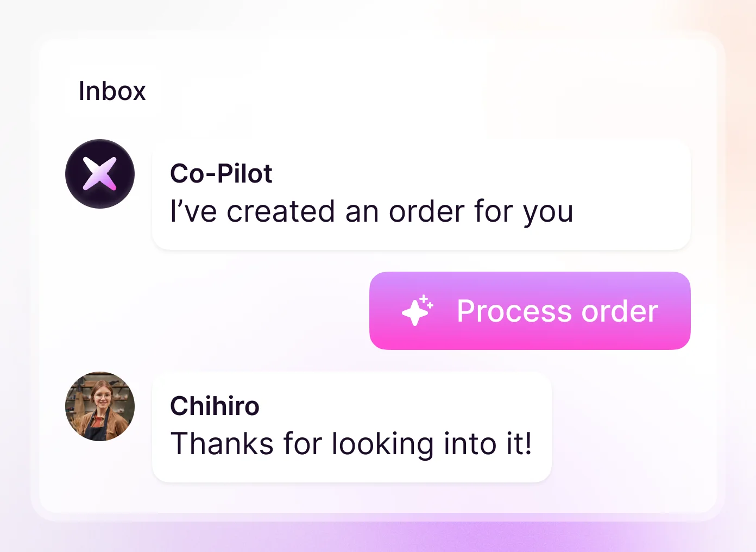Screen dimensions: 756x552
Task: Click the sparkle icon on Process order
Action: click(x=418, y=311)
